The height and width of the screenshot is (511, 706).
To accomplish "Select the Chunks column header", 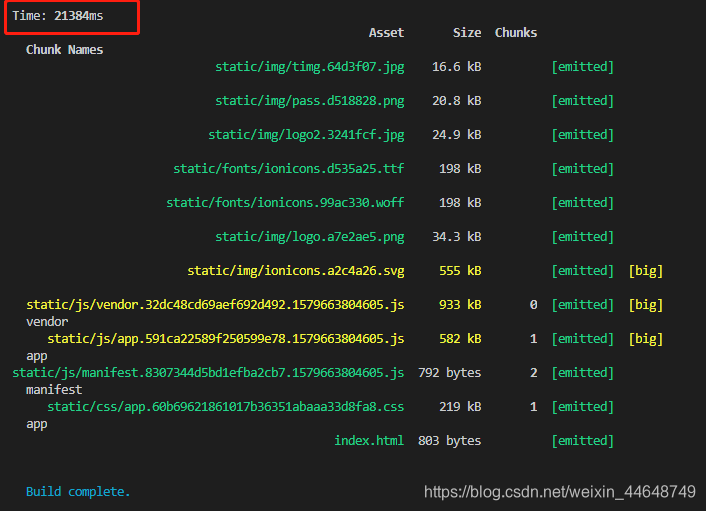I will [x=516, y=33].
